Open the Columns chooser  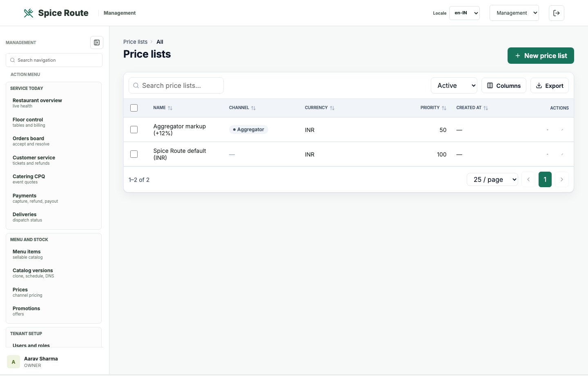click(504, 85)
